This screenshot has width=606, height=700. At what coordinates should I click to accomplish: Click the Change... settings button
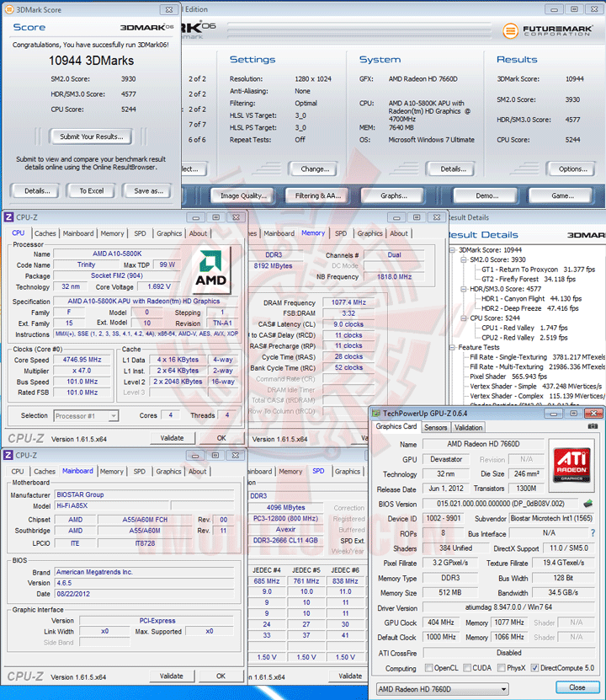pos(315,168)
